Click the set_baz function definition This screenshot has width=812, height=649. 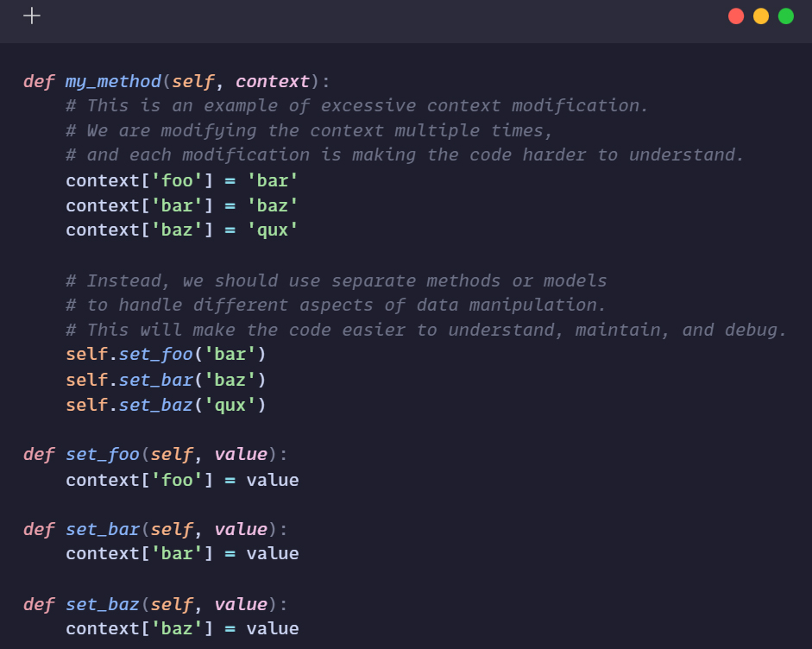102,604
